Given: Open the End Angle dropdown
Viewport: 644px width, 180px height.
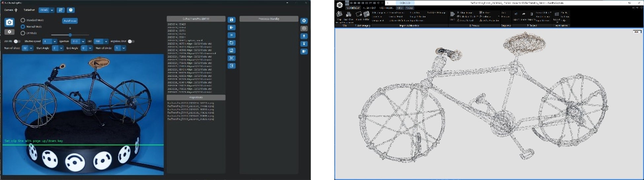Looking at the screenshot, I should tap(87, 48).
